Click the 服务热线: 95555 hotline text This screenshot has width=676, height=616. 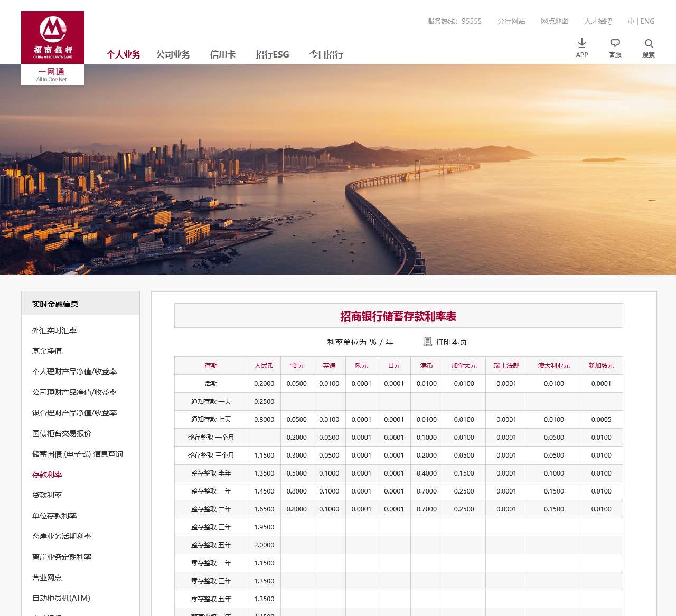(454, 21)
